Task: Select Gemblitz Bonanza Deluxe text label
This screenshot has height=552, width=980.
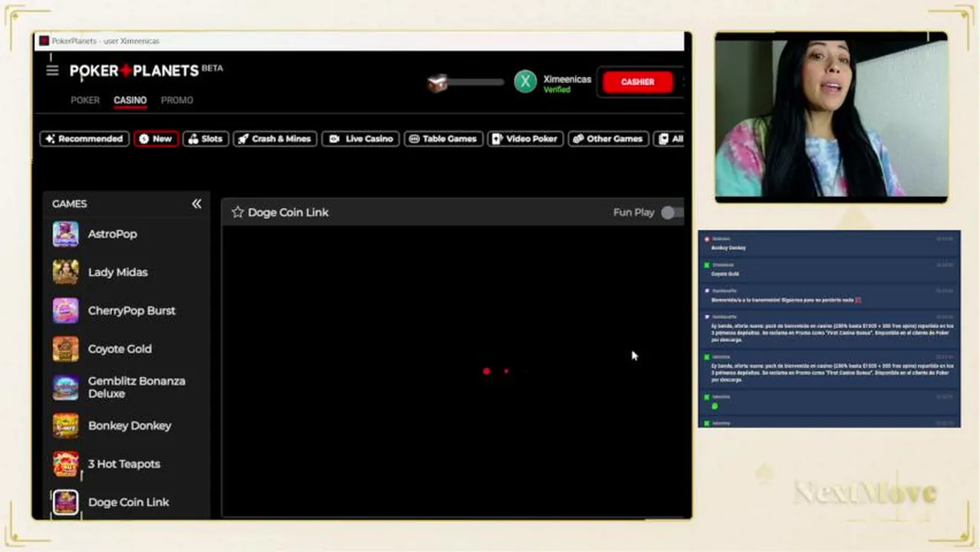Action: point(136,387)
